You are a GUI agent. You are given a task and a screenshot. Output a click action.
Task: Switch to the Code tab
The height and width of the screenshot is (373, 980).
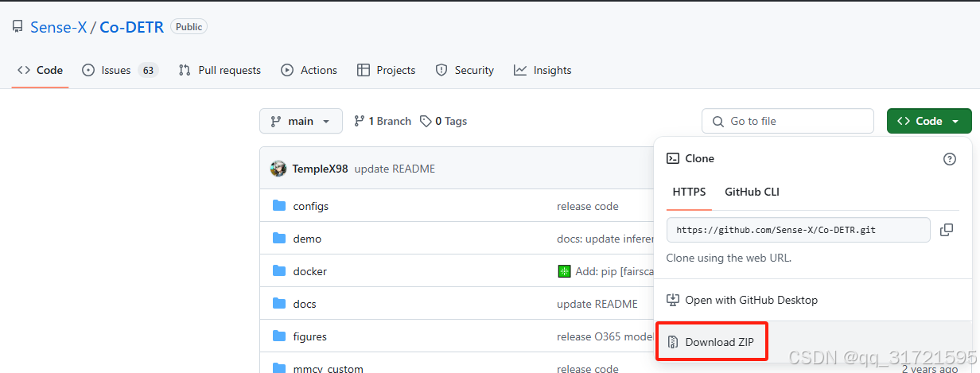(40, 70)
